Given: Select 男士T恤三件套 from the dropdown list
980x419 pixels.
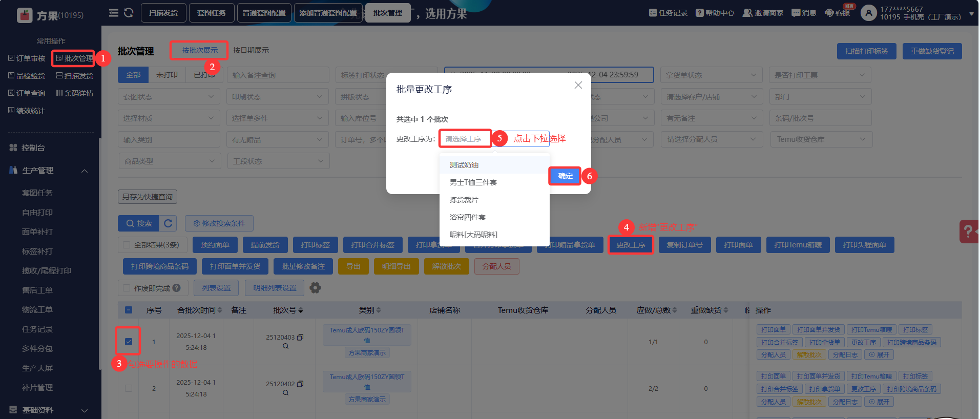Looking at the screenshot, I should click(x=494, y=182).
